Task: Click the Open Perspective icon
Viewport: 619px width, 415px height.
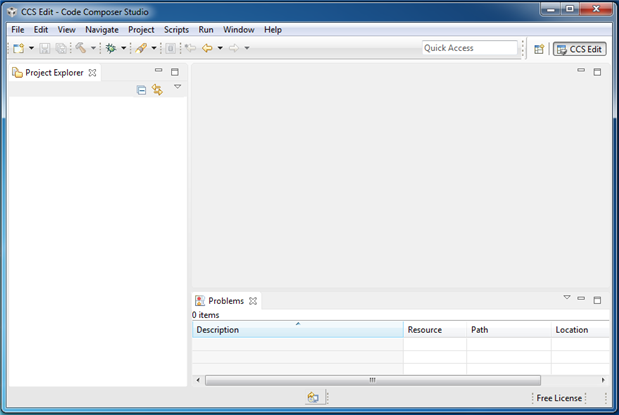Action: point(539,48)
